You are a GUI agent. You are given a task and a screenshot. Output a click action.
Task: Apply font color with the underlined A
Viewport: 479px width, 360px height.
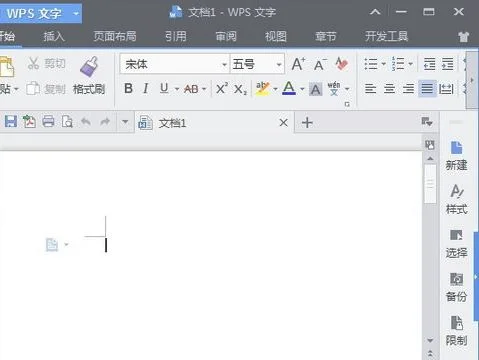(x=289, y=88)
